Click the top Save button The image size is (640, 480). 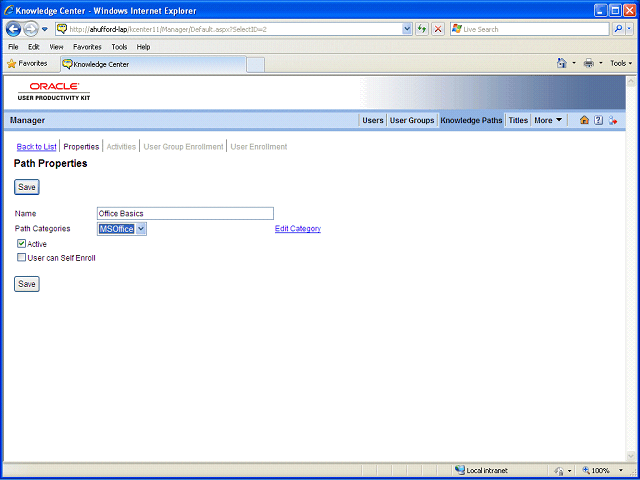click(x=27, y=187)
